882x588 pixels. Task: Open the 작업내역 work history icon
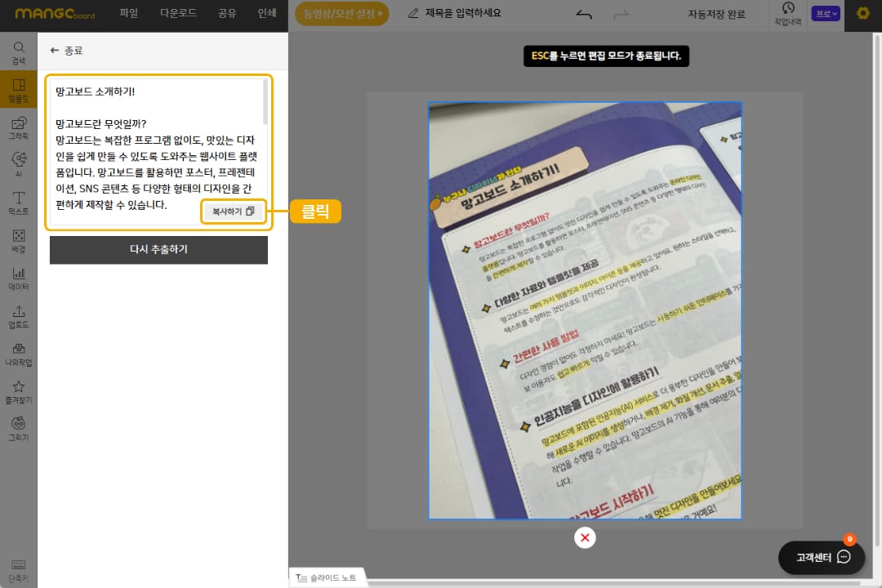coord(787,14)
